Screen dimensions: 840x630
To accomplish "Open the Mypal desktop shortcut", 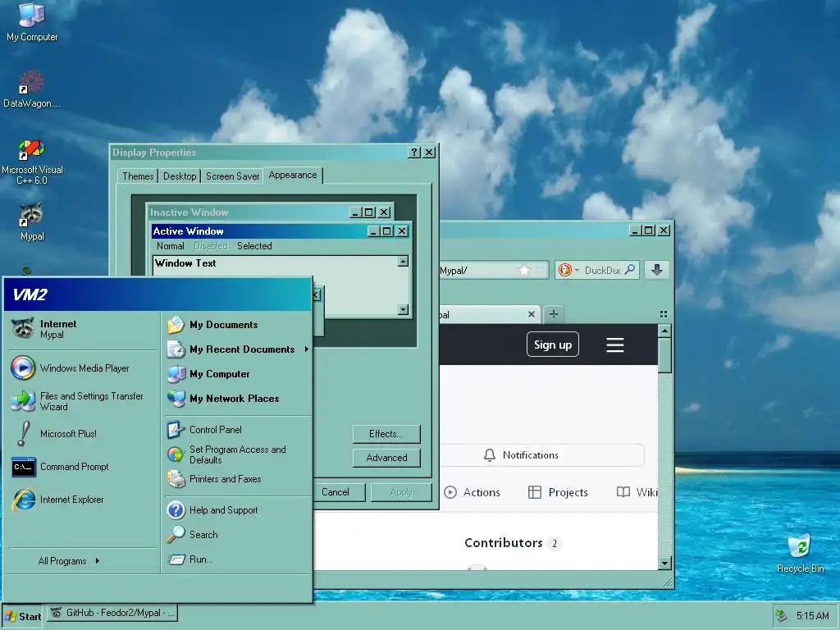I will tap(32, 221).
